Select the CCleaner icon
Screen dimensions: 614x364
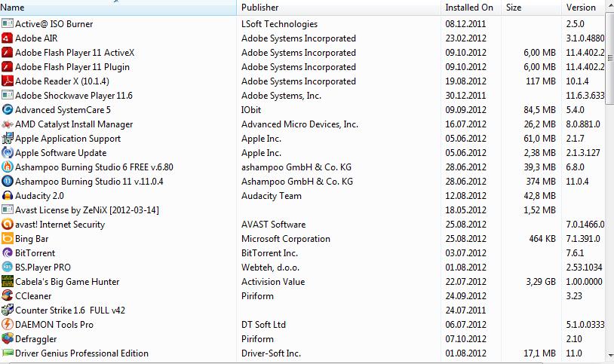coord(8,296)
